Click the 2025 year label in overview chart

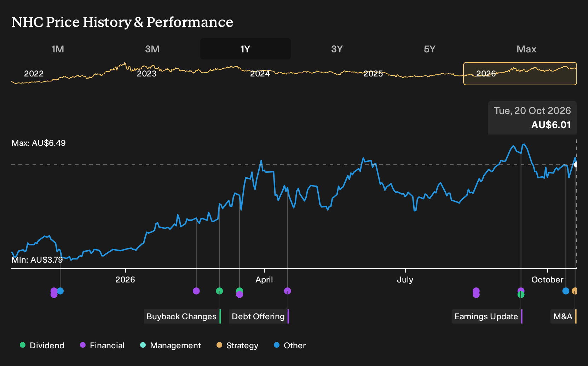coord(373,74)
